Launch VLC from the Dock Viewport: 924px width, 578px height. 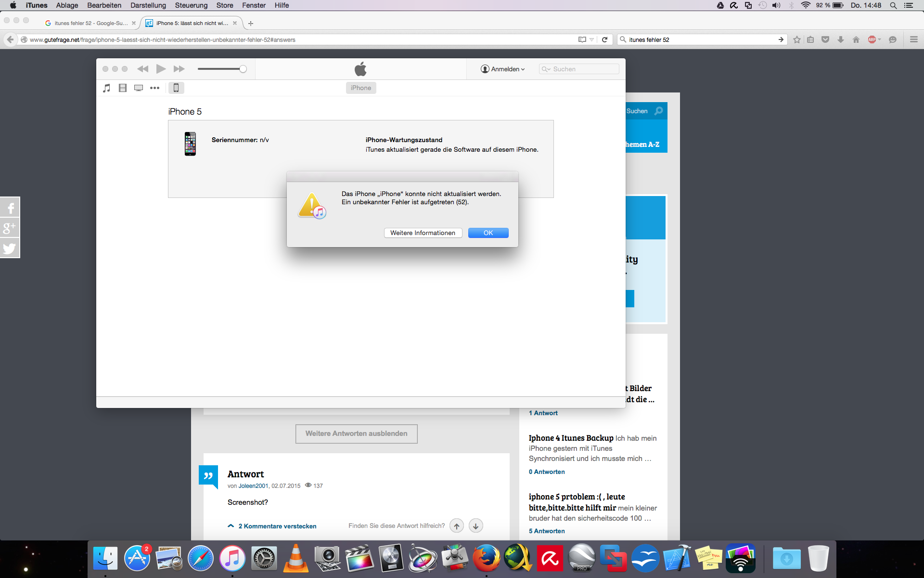[x=295, y=559]
